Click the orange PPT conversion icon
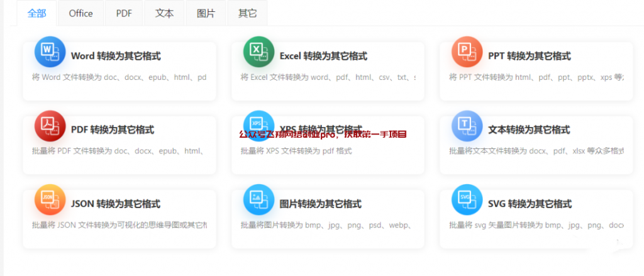644x276 pixels. [x=467, y=52]
